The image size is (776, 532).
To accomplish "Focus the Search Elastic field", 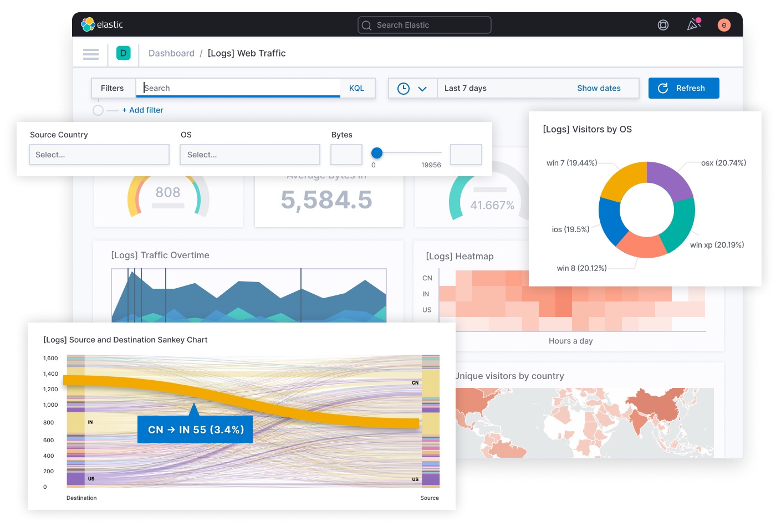I will 425,25.
